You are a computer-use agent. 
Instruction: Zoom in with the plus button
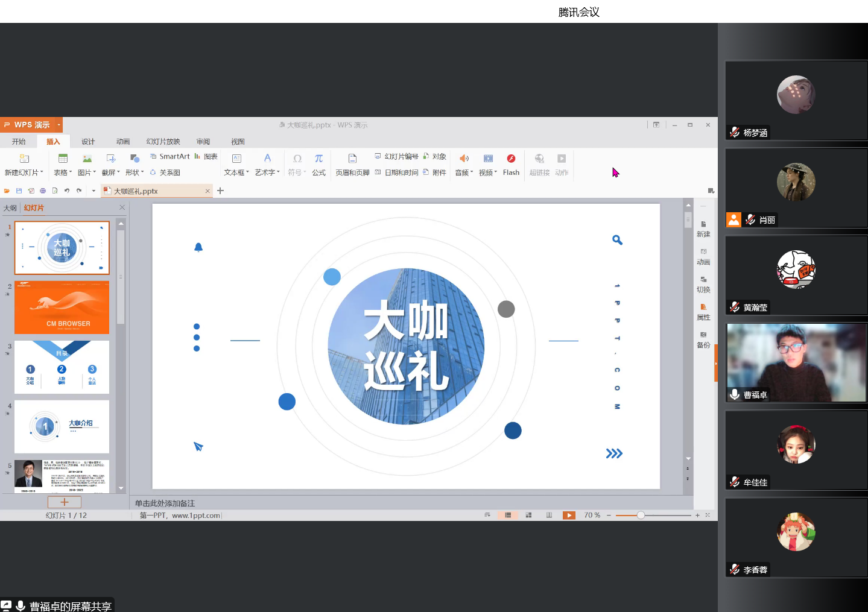[697, 516]
